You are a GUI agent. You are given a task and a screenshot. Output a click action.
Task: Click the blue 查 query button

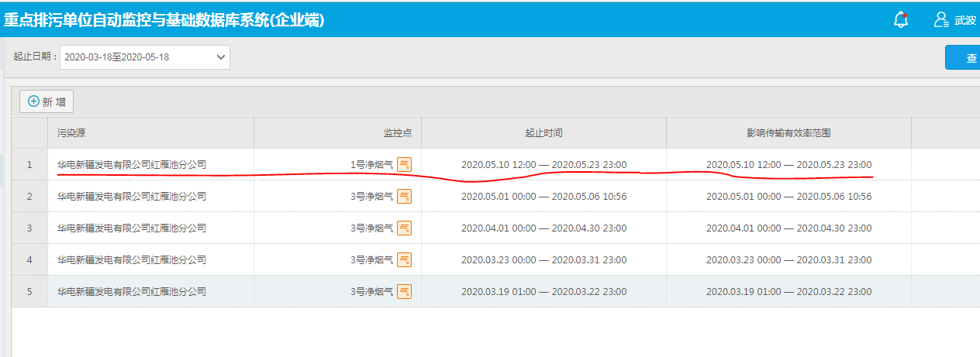(x=963, y=58)
